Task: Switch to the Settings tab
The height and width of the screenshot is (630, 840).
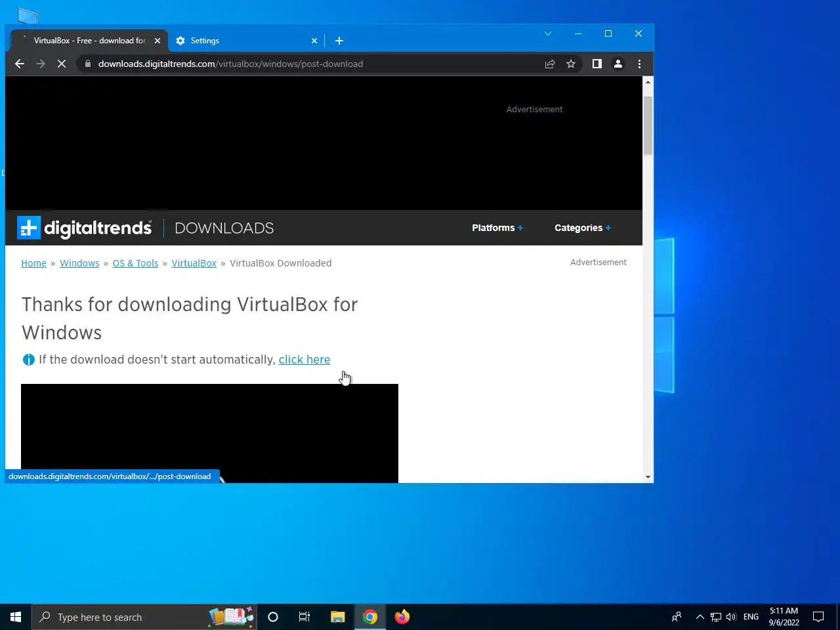Action: coord(246,41)
